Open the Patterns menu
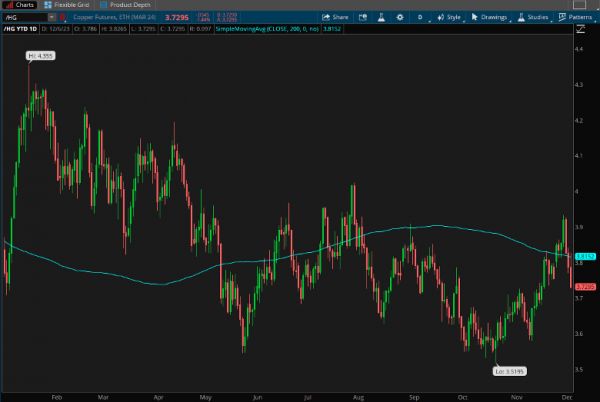The image size is (600, 402). [x=576, y=17]
